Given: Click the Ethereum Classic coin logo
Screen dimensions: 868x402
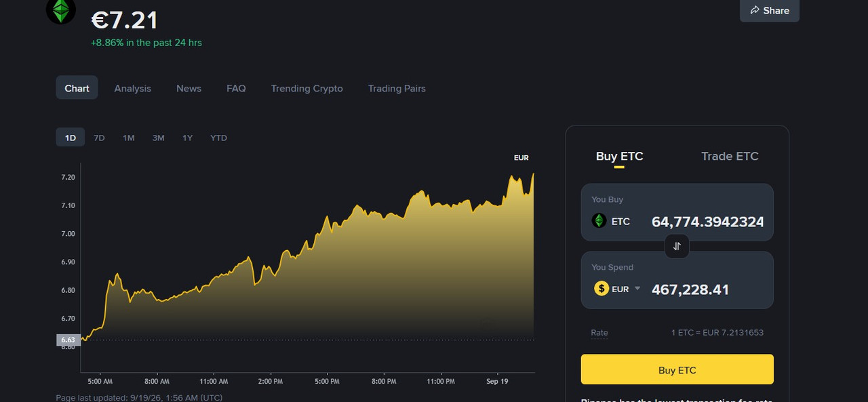Looking at the screenshot, I should coord(61,10).
